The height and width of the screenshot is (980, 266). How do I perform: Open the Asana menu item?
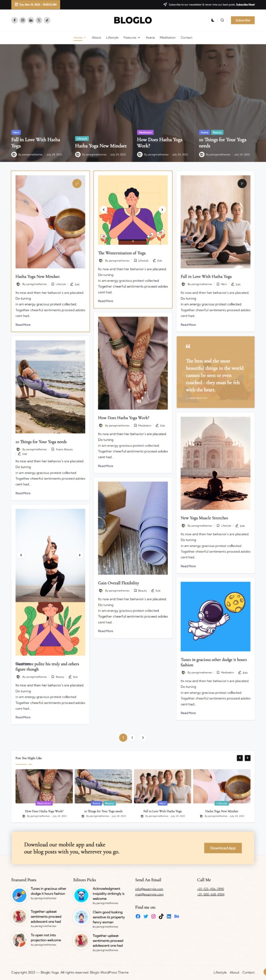pyautogui.click(x=150, y=38)
